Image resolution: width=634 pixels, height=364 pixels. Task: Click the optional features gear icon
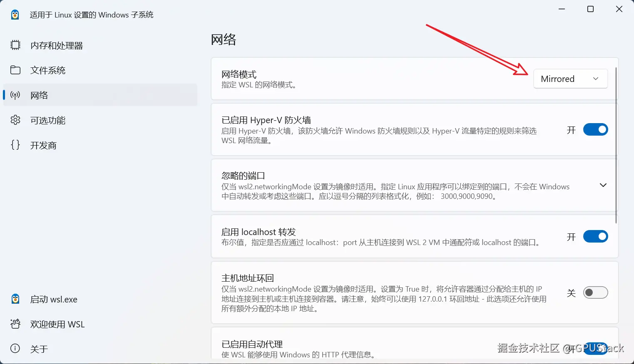[15, 120]
